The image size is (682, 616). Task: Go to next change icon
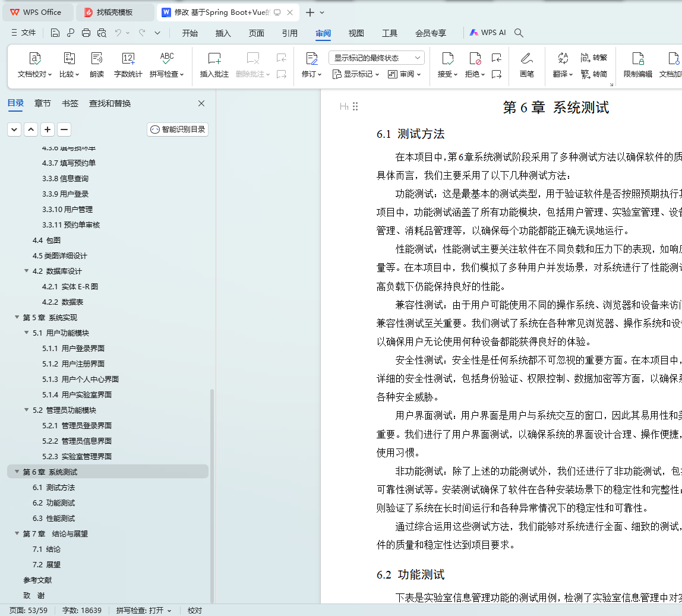click(x=496, y=74)
